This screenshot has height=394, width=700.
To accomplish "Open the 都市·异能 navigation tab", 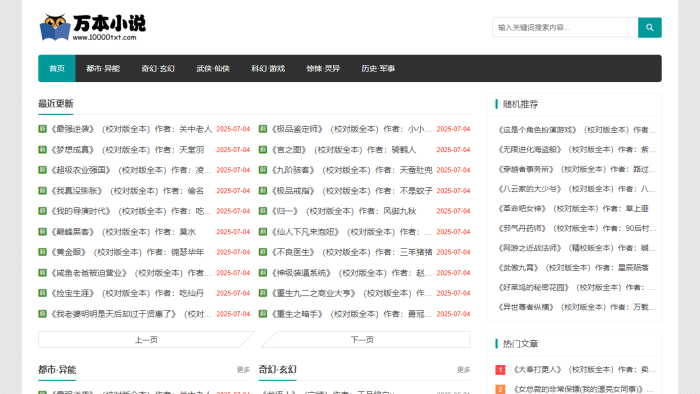I will pos(103,68).
